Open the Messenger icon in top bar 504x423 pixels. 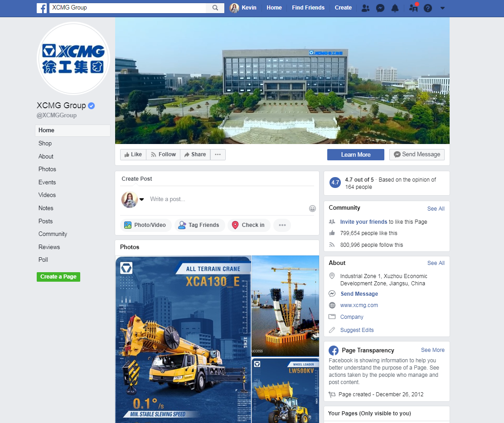tap(380, 8)
